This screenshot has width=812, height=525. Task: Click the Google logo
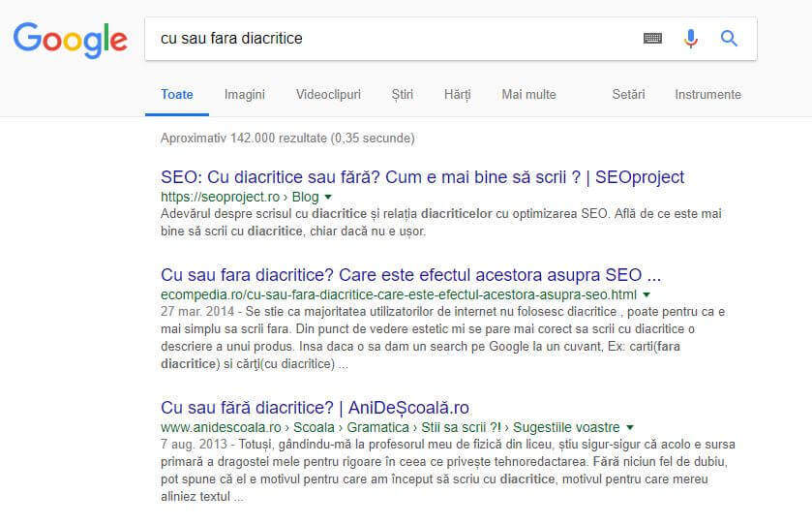pyautogui.click(x=70, y=40)
